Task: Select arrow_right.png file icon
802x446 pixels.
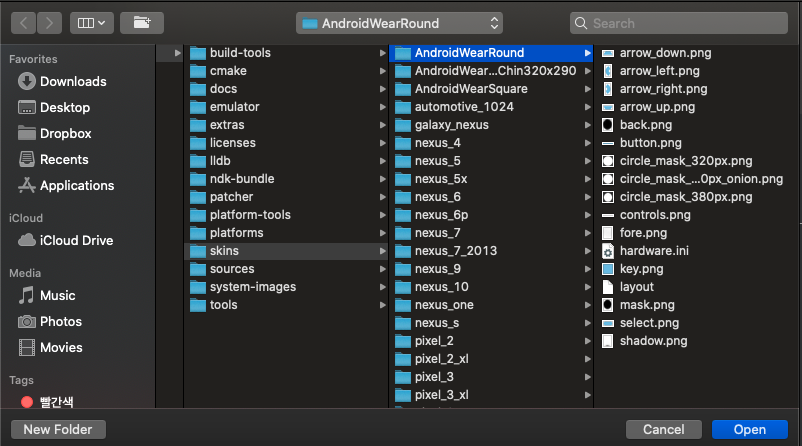Action: coord(608,89)
